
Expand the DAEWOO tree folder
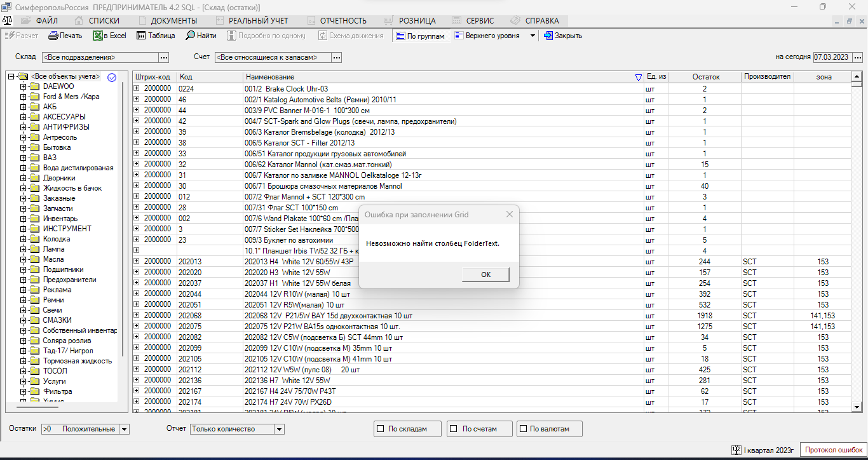tap(23, 86)
